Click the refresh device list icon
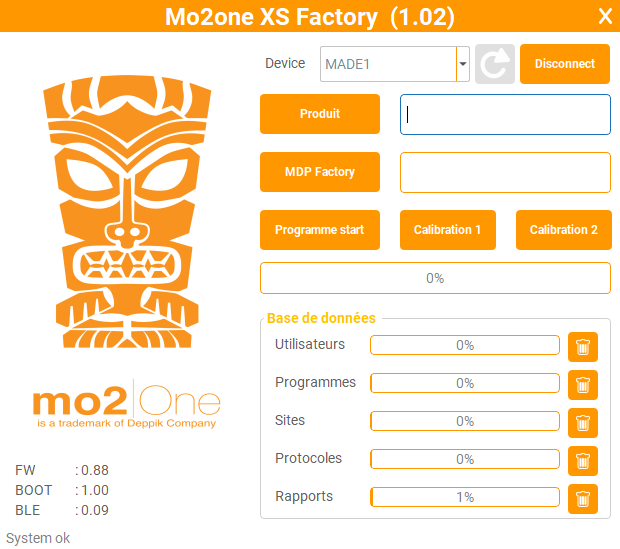Viewport: 620px width, 549px height. (495, 64)
